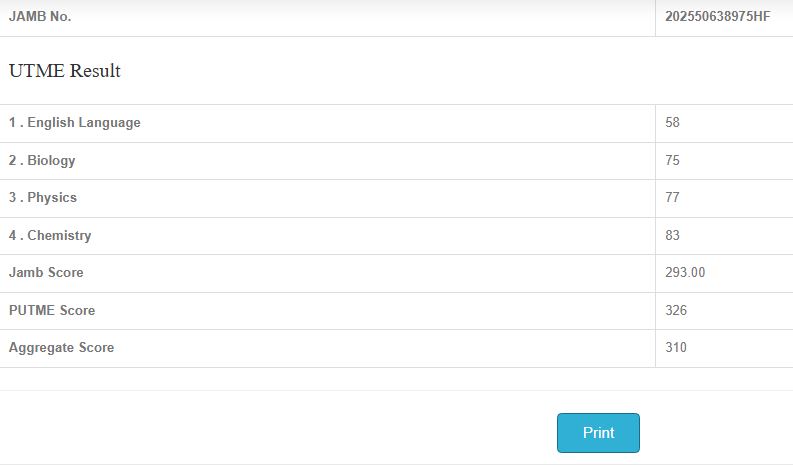This screenshot has height=465, width=793.
Task: Select the Jamb Score label
Action: point(46,273)
